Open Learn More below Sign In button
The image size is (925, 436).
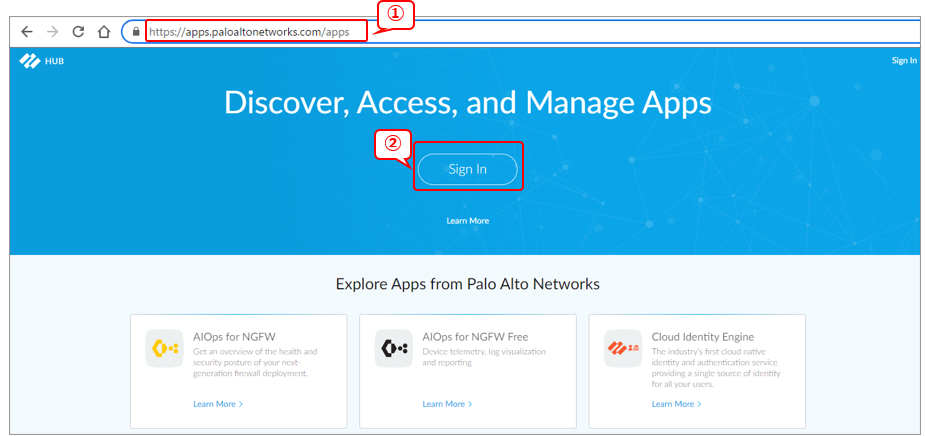(x=467, y=220)
